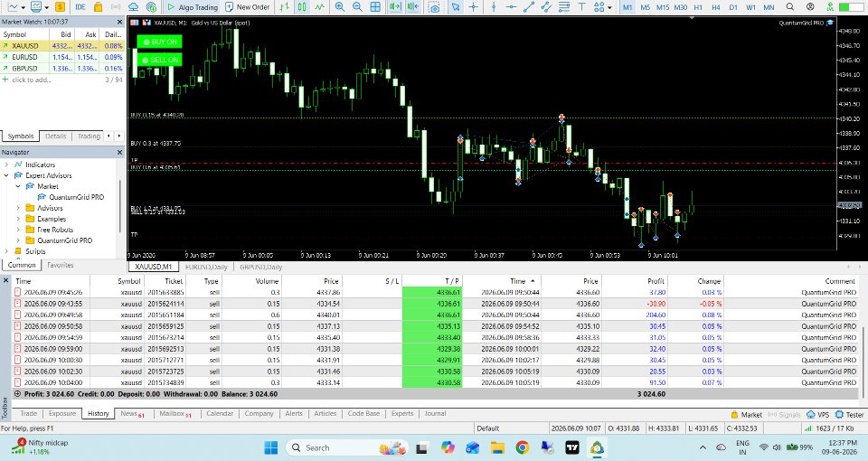Image resolution: width=868 pixels, height=461 pixels.
Task: Expand the Free Robots folder
Action: click(x=18, y=230)
